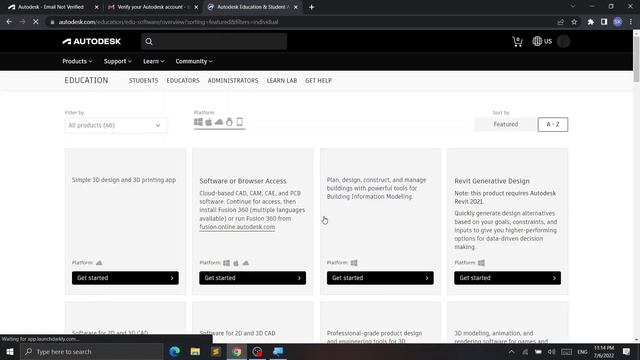The width and height of the screenshot is (640, 360).
Task: Expand Products menu
Action: (77, 61)
